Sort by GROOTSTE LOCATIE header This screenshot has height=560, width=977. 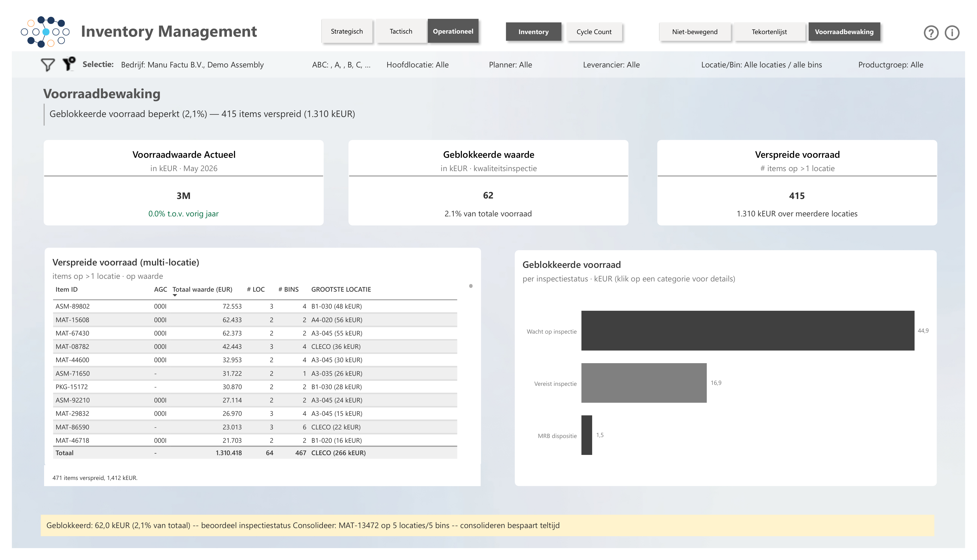click(341, 289)
